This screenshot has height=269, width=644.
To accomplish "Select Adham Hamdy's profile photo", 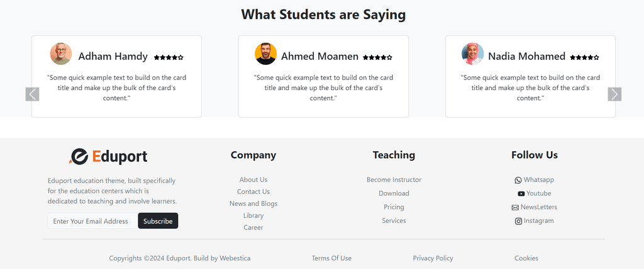I will [61, 54].
